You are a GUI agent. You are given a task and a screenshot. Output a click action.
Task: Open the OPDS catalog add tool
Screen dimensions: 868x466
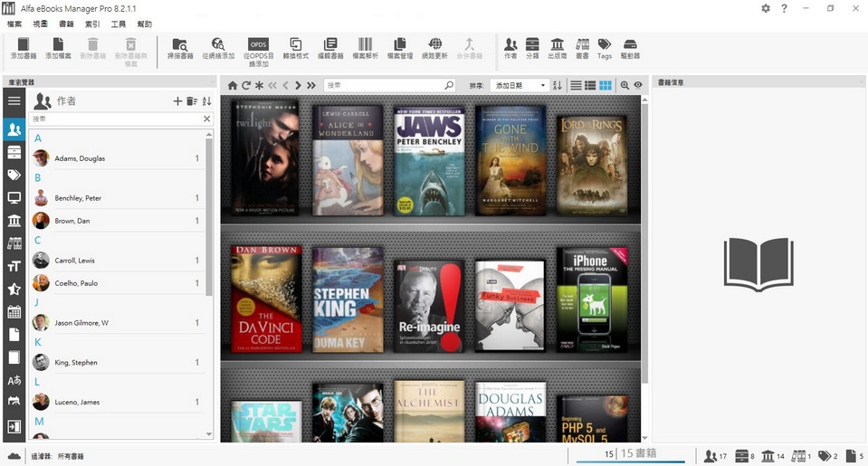point(257,48)
